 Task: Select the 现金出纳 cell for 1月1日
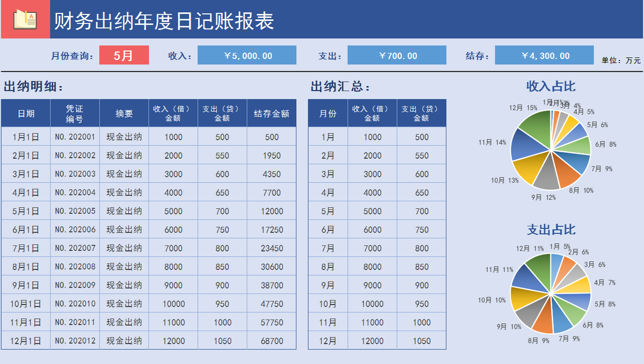pos(123,137)
